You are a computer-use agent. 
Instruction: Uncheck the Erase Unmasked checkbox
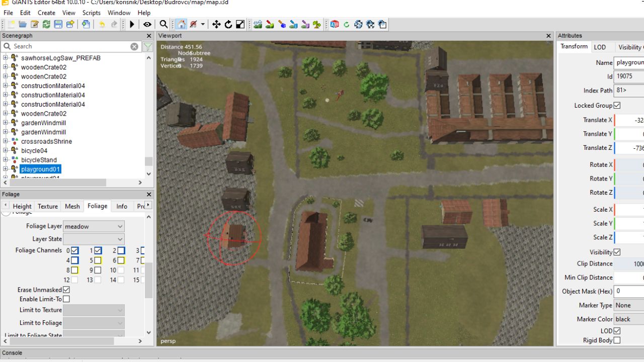coord(66,290)
